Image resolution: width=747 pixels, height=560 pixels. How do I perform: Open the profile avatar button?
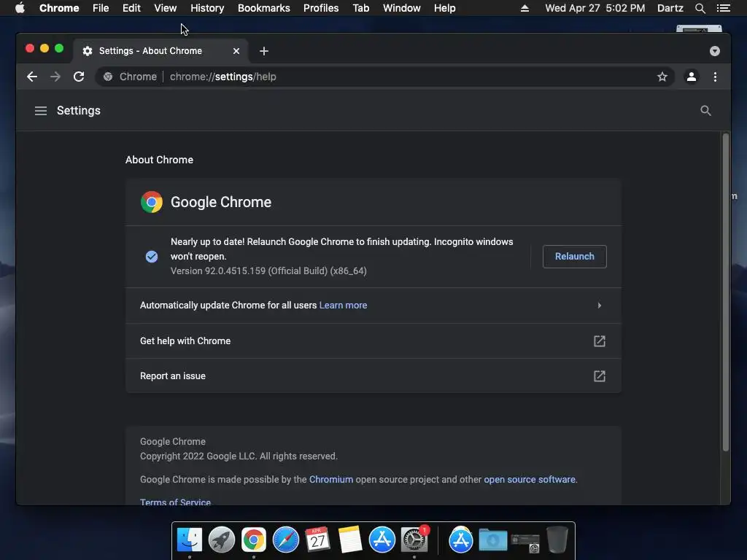(692, 77)
